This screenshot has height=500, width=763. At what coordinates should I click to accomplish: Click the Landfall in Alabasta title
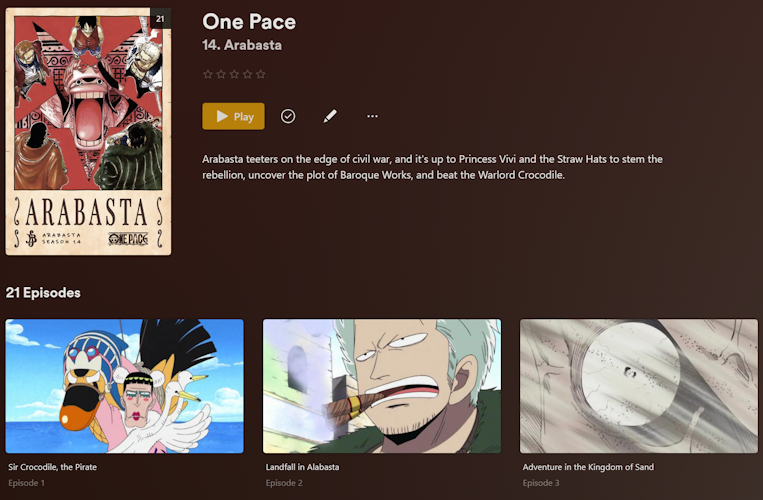(302, 467)
